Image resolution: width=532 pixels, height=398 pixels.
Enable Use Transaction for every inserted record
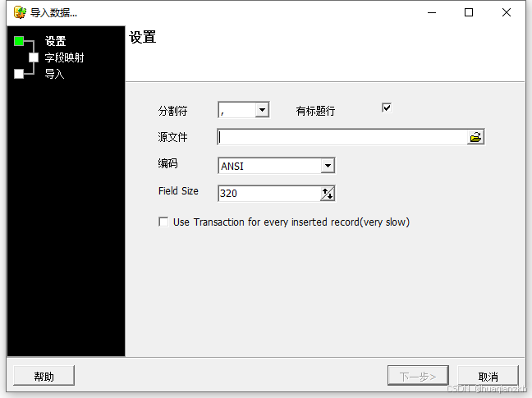pyautogui.click(x=163, y=222)
